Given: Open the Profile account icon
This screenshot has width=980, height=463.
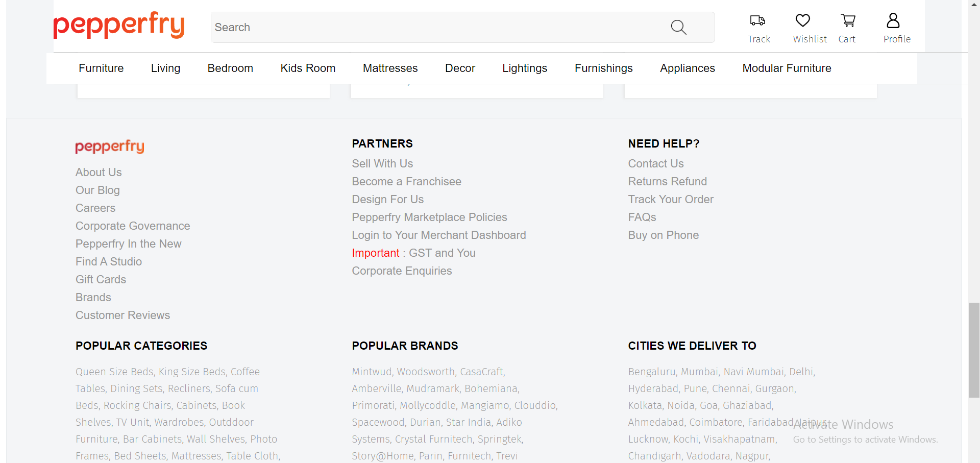Looking at the screenshot, I should pyautogui.click(x=893, y=21).
